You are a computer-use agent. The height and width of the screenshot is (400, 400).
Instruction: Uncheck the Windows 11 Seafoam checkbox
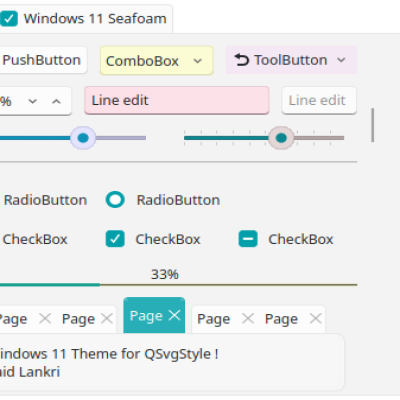(x=9, y=19)
